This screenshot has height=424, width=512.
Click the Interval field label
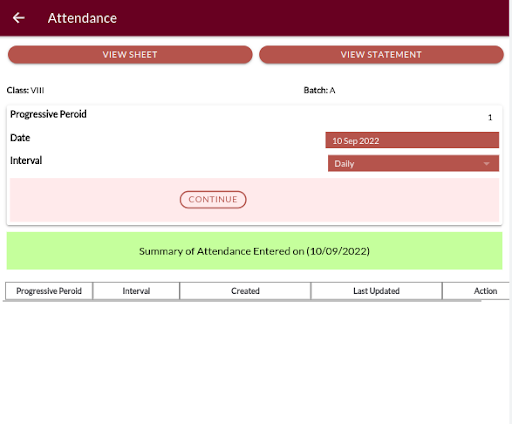pos(26,160)
